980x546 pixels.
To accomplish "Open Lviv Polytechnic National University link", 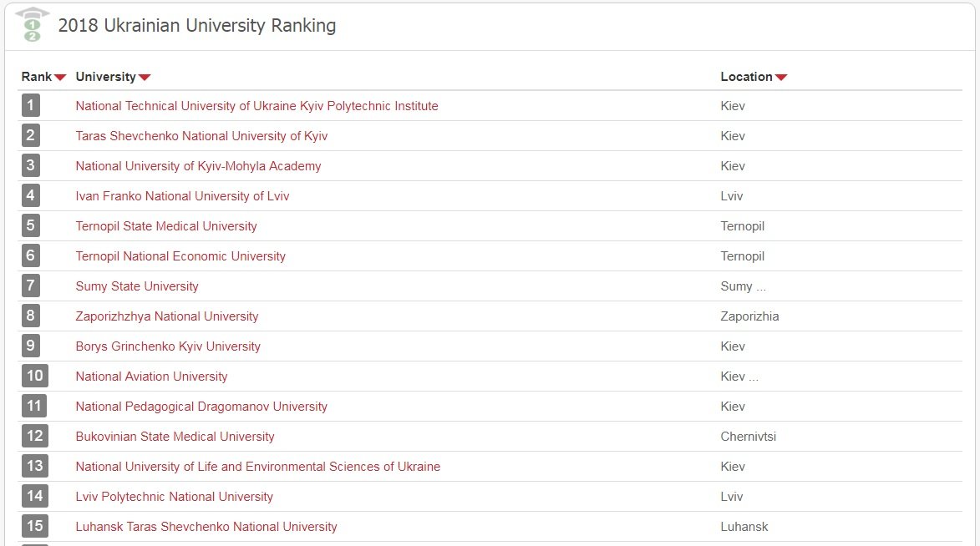I will pos(175,496).
